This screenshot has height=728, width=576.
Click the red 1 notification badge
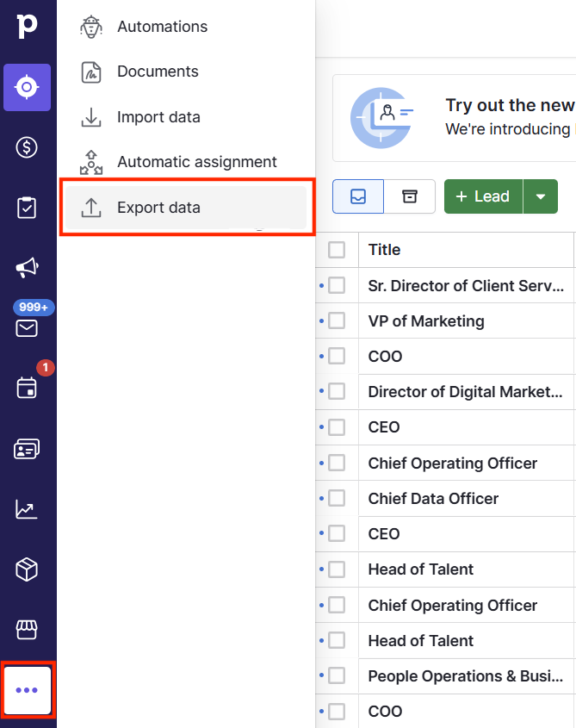tap(46, 368)
